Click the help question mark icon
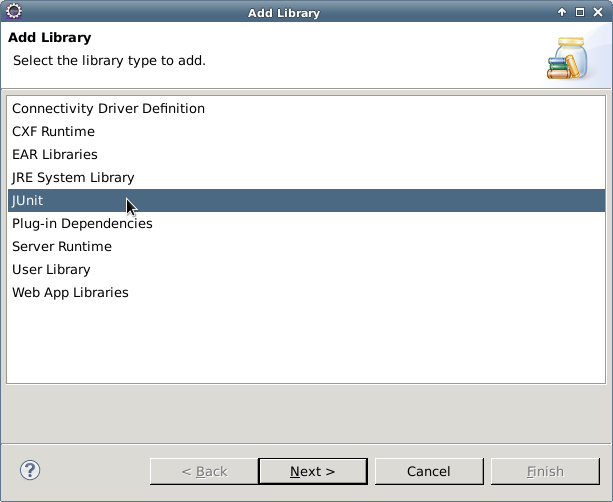This screenshot has width=613, height=502. pyautogui.click(x=30, y=470)
